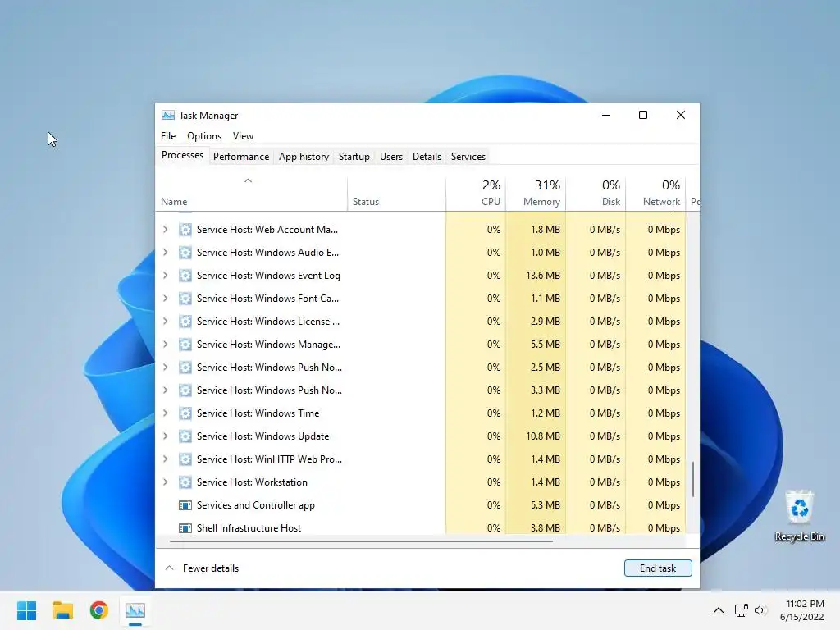The image size is (840, 630).
Task: Open volume control in tray
Action: coord(760,610)
